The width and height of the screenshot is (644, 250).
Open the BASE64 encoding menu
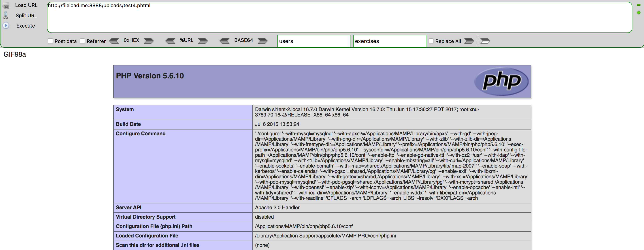pyautogui.click(x=243, y=40)
